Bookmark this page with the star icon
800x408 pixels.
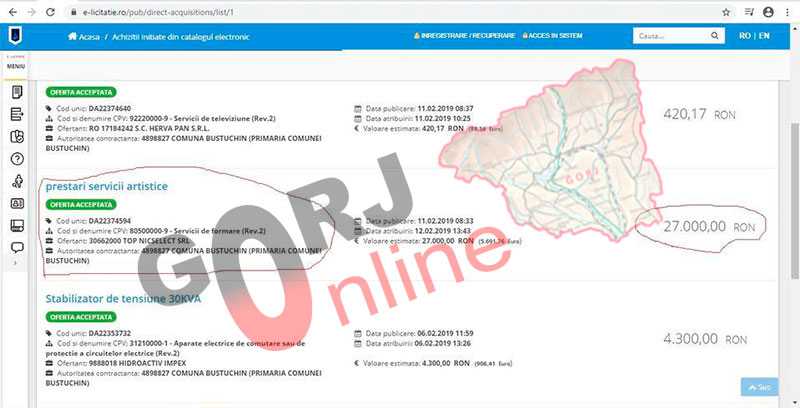[x=726, y=12]
